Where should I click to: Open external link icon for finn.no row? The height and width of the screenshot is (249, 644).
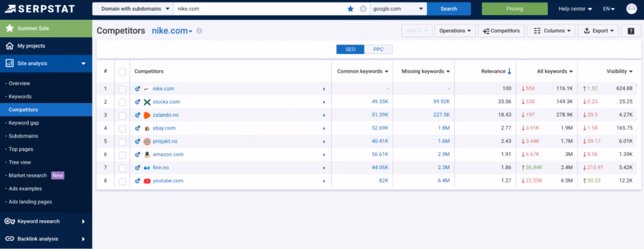pos(138,168)
